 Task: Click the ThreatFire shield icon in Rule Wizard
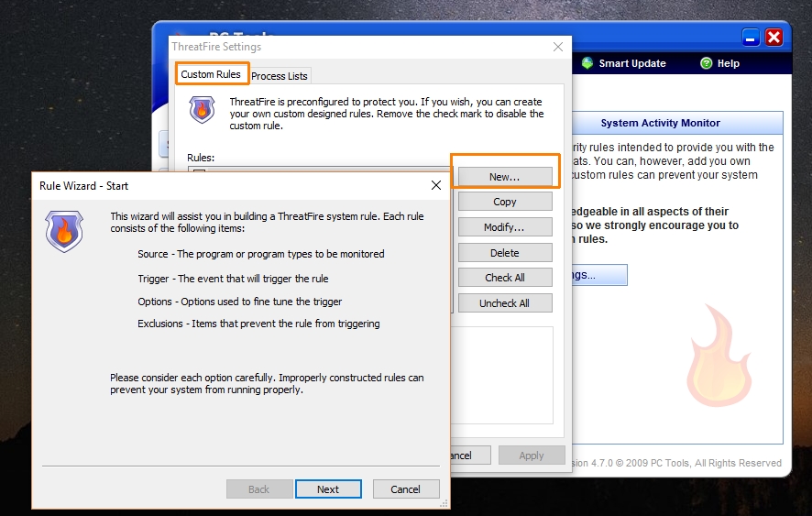pos(64,231)
